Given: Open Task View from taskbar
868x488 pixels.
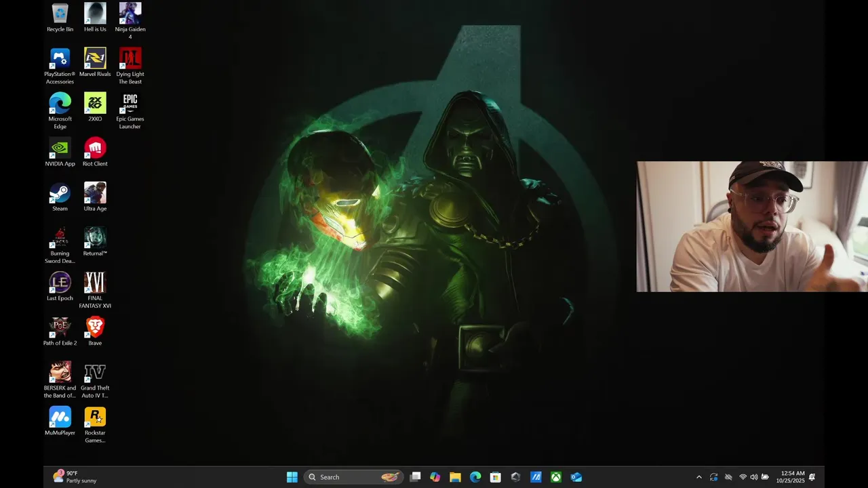Looking at the screenshot, I should (415, 477).
